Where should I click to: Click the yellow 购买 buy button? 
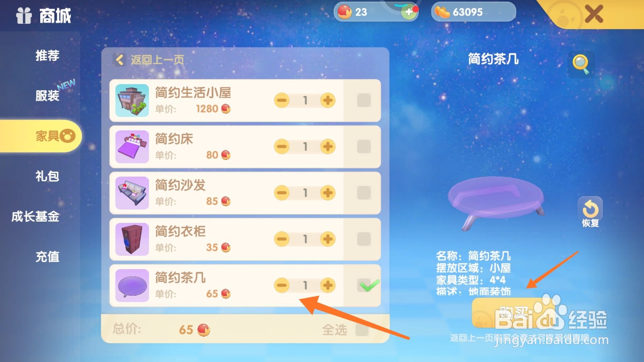[511, 313]
